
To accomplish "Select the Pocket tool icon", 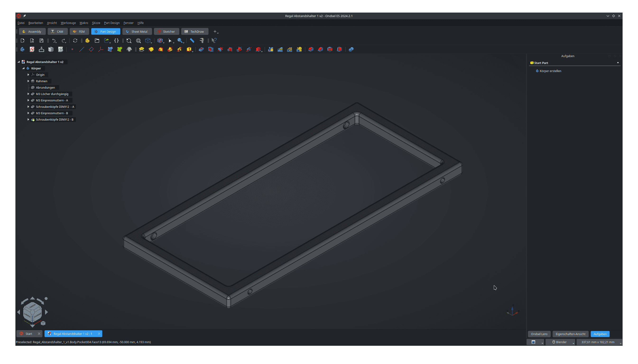I will 201,49.
